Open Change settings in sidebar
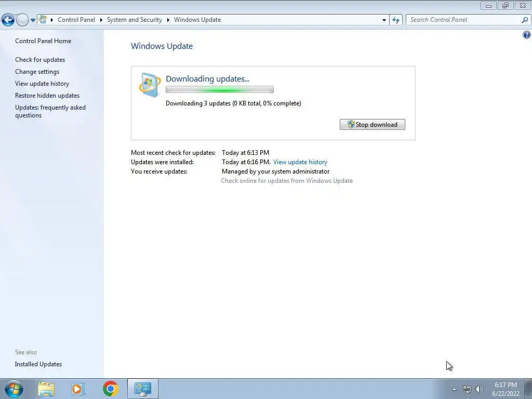This screenshot has height=399, width=532. (x=37, y=72)
